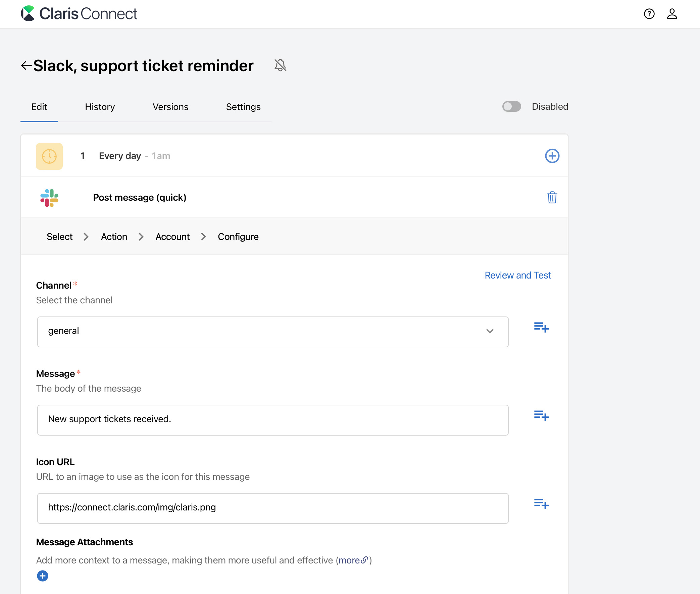Enable the flow with the Disabled toggle
Viewport: 700px width, 594px height.
511,106
